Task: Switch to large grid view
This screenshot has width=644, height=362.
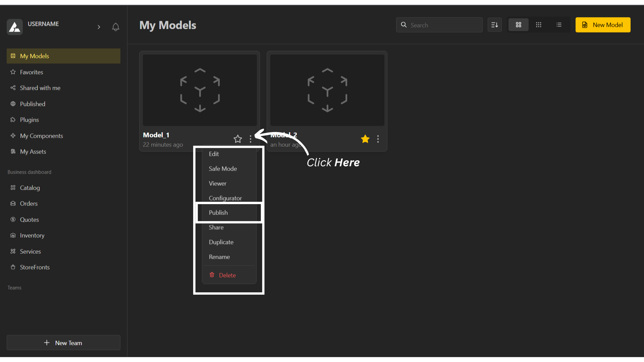Action: 518,25
